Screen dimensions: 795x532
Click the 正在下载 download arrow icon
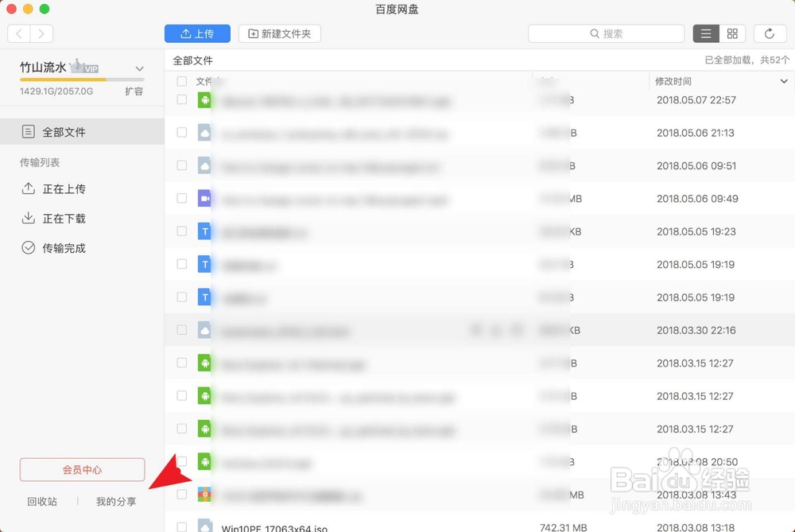click(x=29, y=218)
